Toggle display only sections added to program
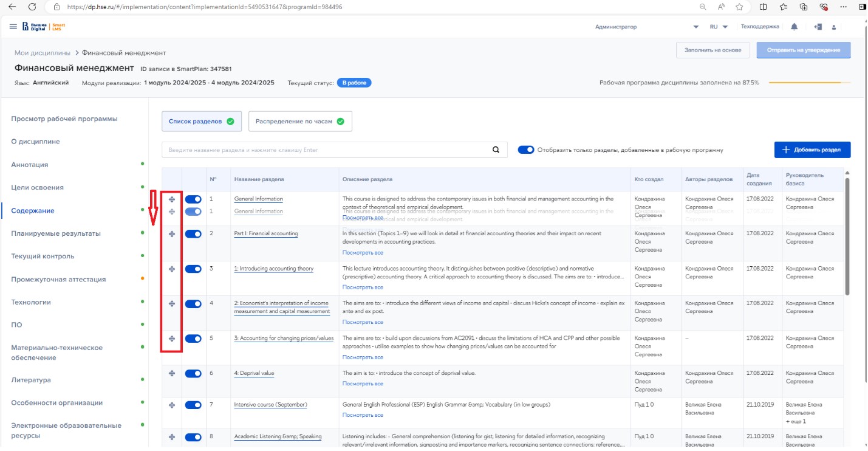This screenshot has width=868, height=451. pyautogui.click(x=526, y=150)
